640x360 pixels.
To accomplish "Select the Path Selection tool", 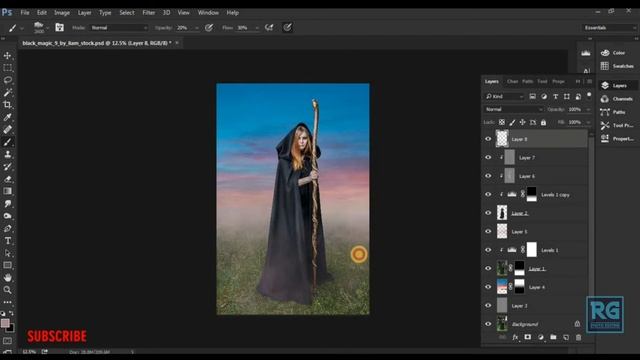I will [7, 253].
